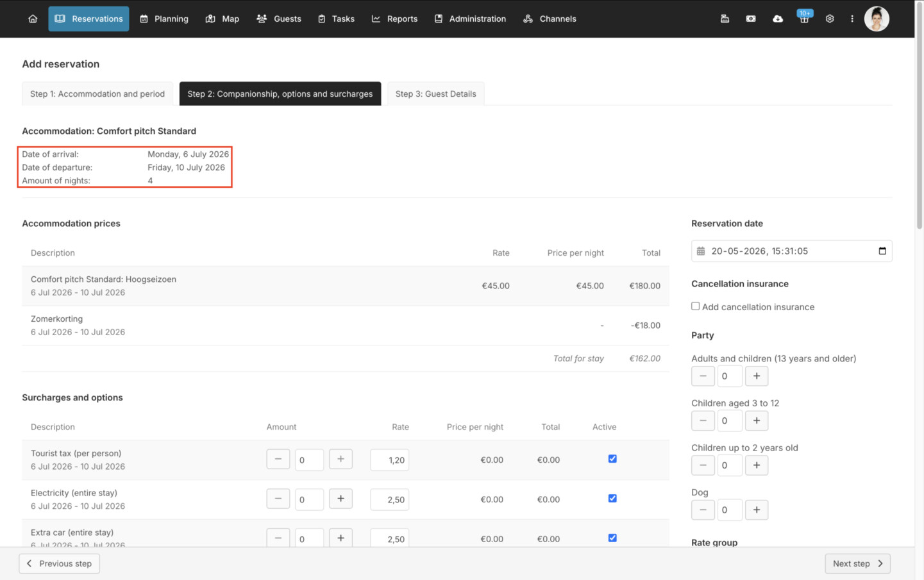The width and height of the screenshot is (924, 580).
Task: Open the Administration menu
Action: (470, 19)
